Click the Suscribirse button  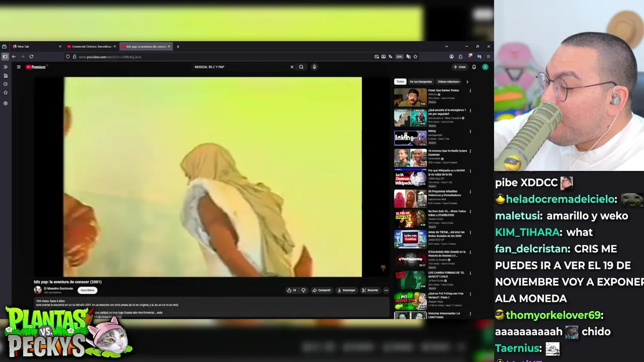coord(87,290)
